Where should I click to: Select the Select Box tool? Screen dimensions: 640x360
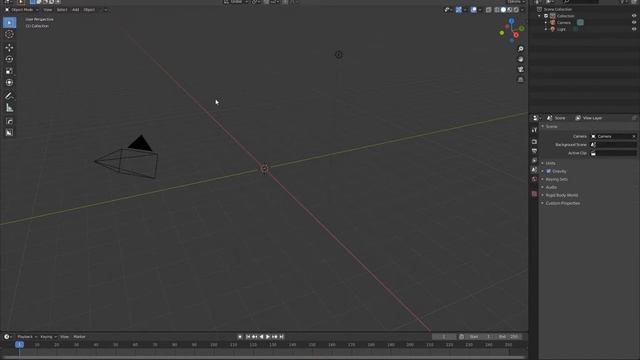pos(9,22)
